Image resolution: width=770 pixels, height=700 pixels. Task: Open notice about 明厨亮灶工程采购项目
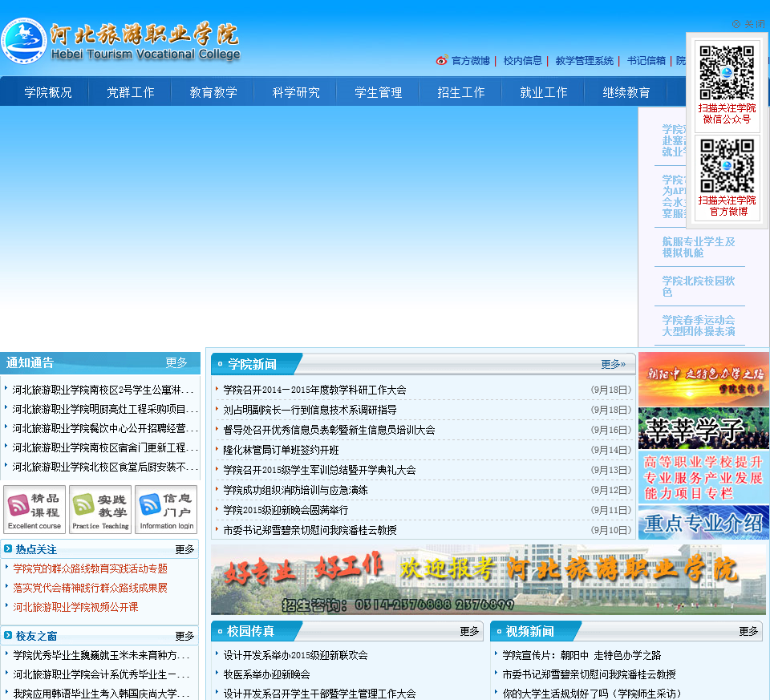(x=105, y=409)
